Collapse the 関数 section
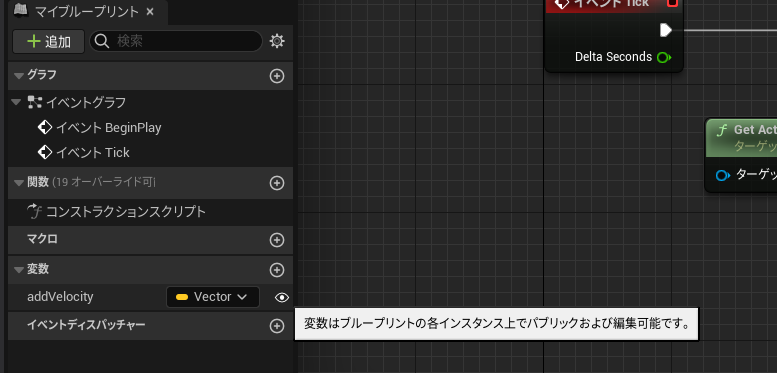This screenshot has height=373, width=777. click(19, 183)
